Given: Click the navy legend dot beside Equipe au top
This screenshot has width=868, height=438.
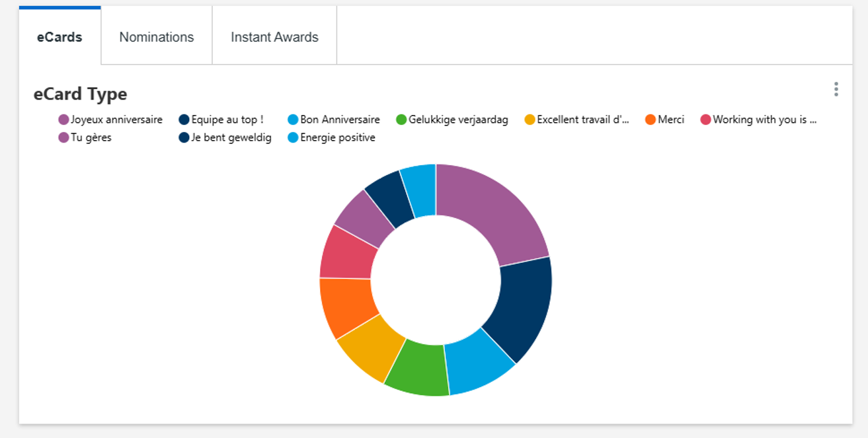Looking at the screenshot, I should point(184,120).
